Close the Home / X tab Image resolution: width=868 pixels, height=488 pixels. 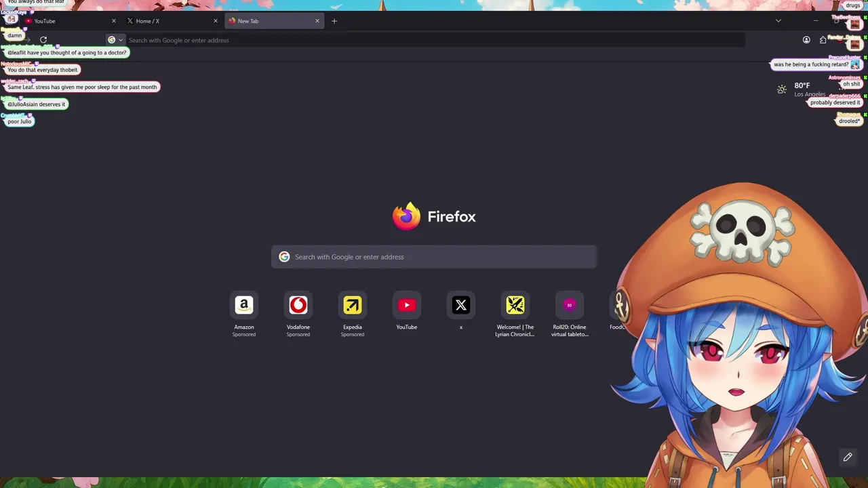pyautogui.click(x=216, y=21)
